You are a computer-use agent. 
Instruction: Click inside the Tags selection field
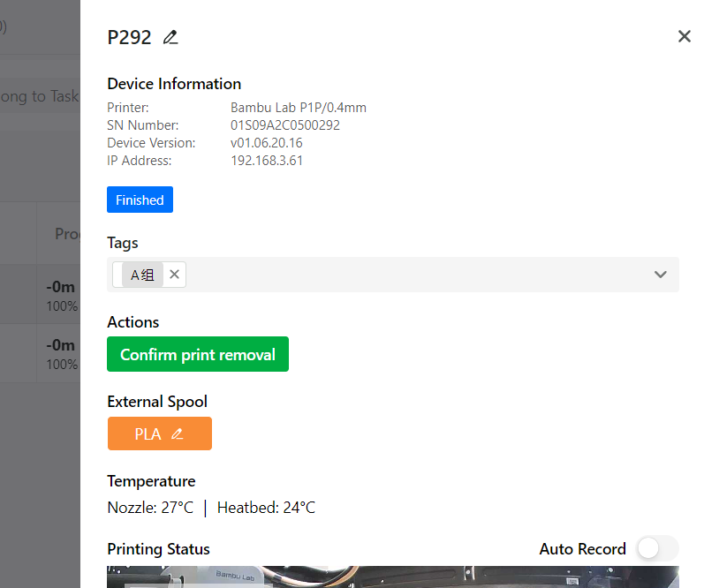coord(393,275)
